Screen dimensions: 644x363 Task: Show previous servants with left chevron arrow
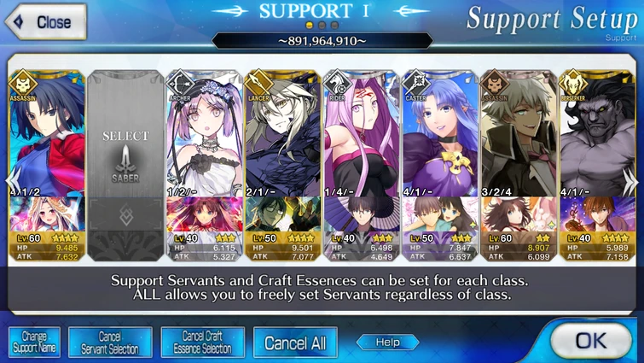[x=12, y=181]
